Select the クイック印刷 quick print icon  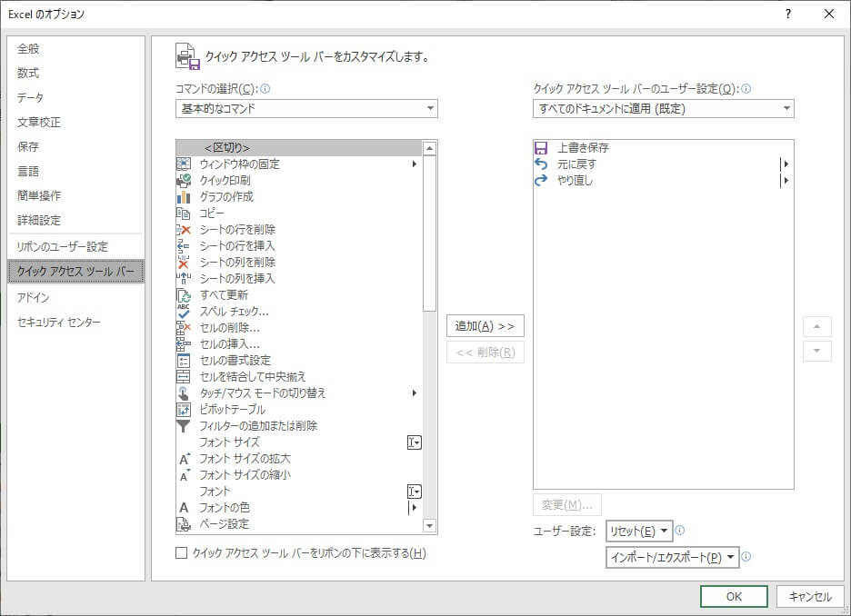[184, 180]
